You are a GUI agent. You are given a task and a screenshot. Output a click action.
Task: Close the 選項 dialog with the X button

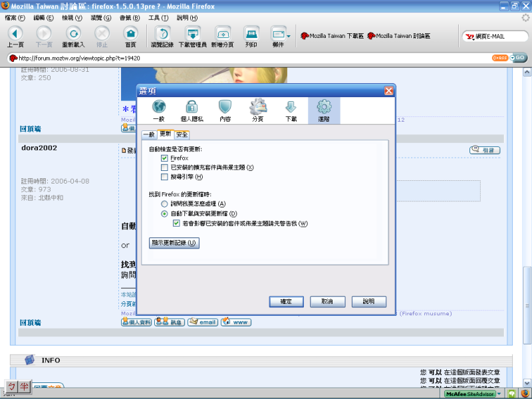pos(389,90)
